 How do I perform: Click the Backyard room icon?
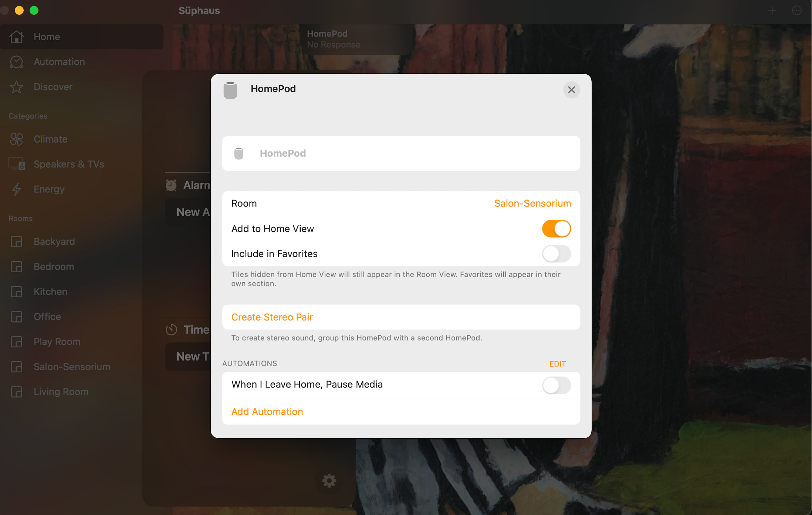pos(17,242)
